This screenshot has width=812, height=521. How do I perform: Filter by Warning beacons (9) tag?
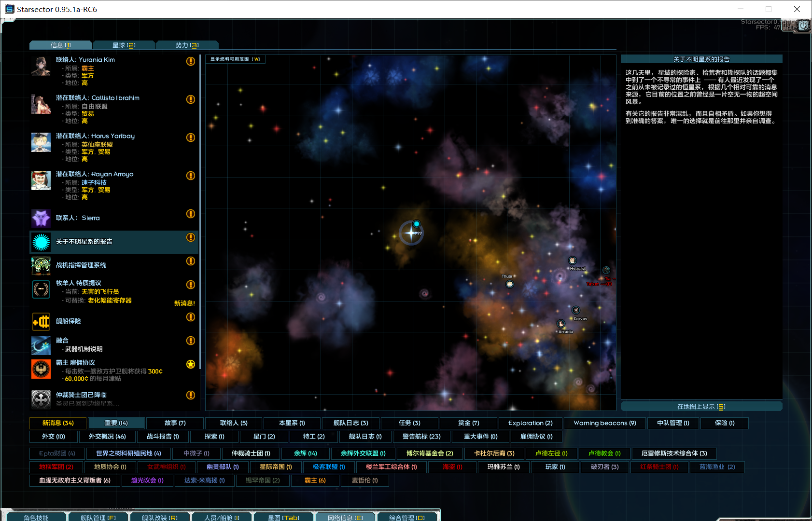click(604, 423)
